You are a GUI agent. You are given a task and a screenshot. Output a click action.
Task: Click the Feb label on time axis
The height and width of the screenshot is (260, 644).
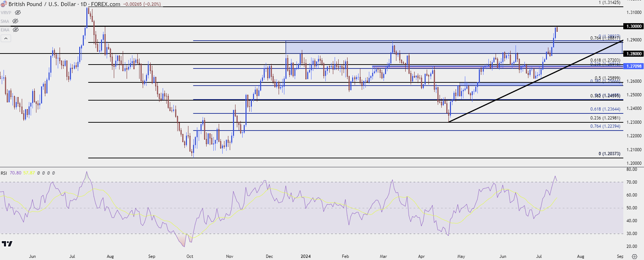(x=345, y=256)
